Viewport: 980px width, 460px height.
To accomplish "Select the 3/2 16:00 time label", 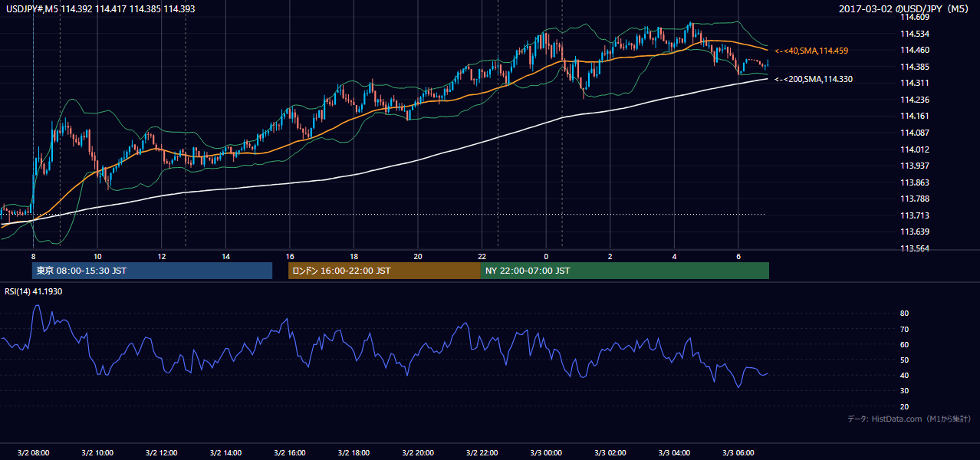I will pyautogui.click(x=289, y=453).
